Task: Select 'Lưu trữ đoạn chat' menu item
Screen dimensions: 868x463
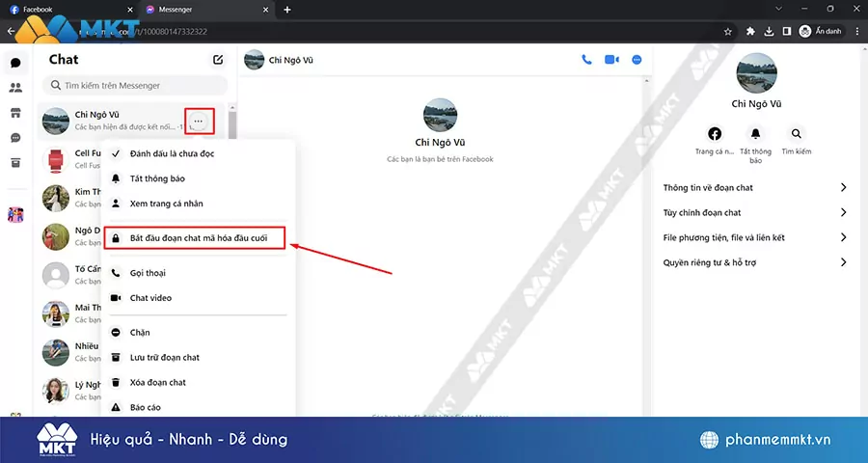Action: (197, 357)
